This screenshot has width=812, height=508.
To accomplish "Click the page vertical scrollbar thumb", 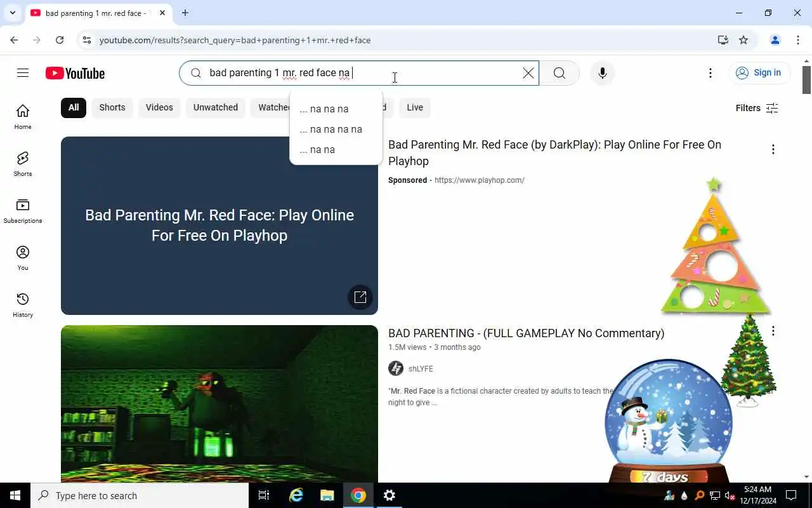I will click(807, 79).
